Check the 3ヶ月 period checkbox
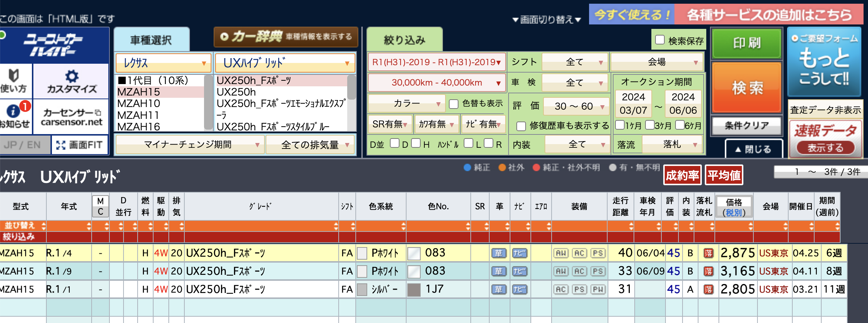 pyautogui.click(x=650, y=125)
